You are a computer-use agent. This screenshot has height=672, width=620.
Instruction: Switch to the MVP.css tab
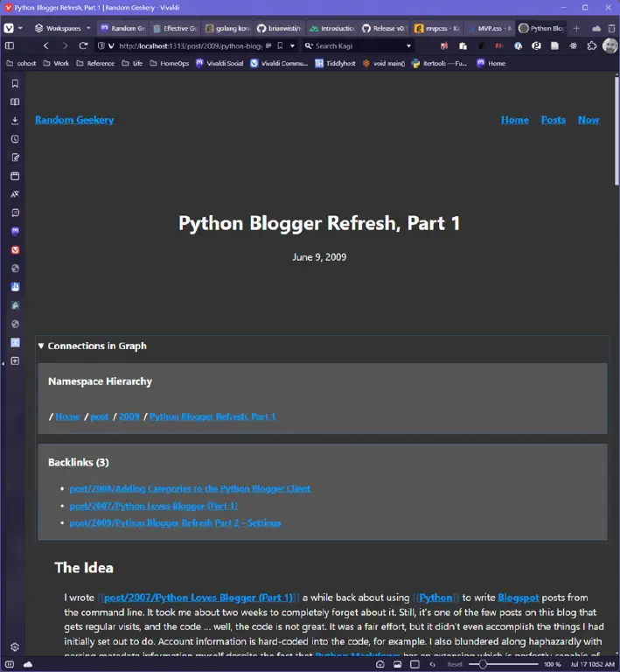coord(490,28)
